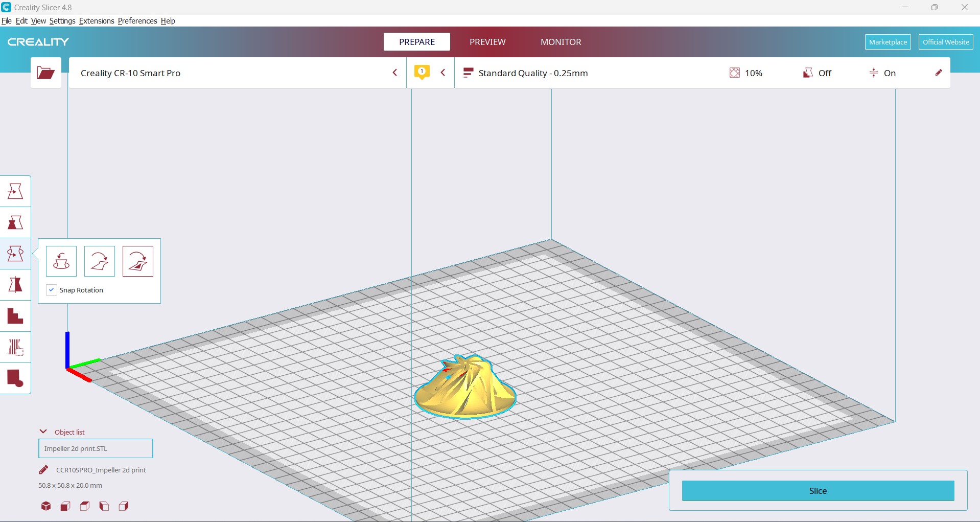Viewport: 980px width, 522px height.
Task: Open file using the folder icon
Action: pyautogui.click(x=46, y=73)
